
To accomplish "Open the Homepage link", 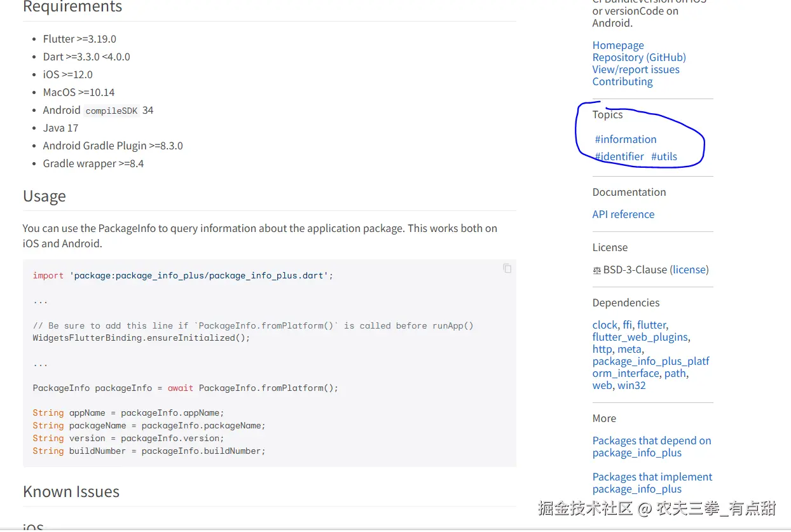I will pyautogui.click(x=618, y=45).
